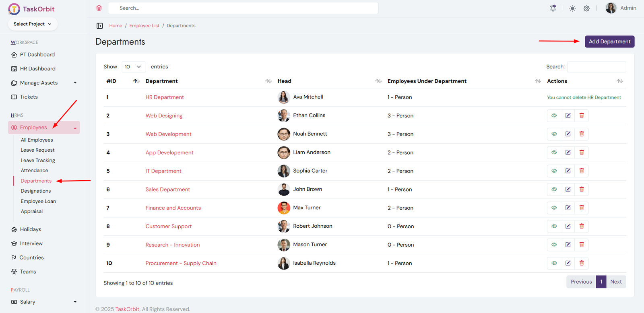Delete the Web Development department
Image resolution: width=644 pixels, height=313 pixels.
582,134
